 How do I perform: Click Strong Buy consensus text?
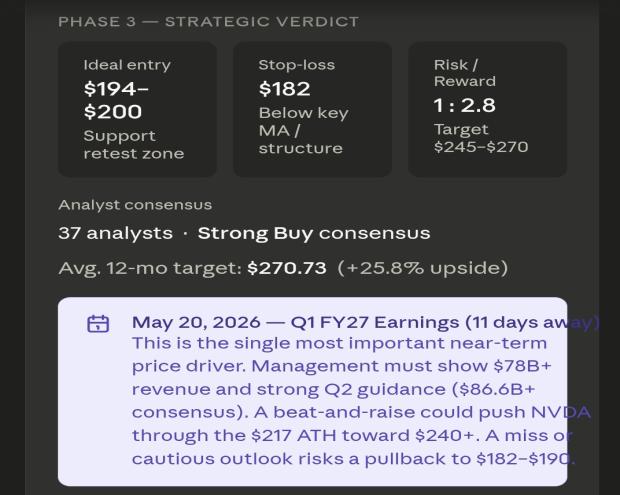pos(314,233)
